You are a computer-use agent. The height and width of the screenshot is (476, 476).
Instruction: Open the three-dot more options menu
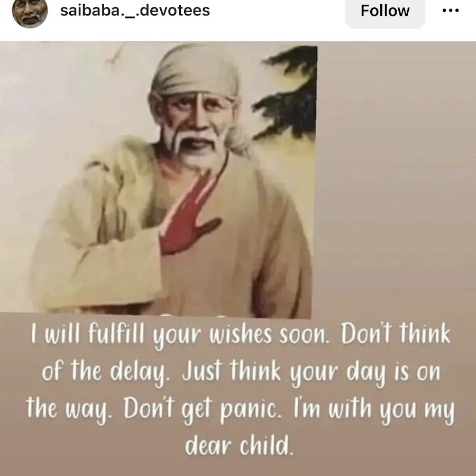(451, 11)
